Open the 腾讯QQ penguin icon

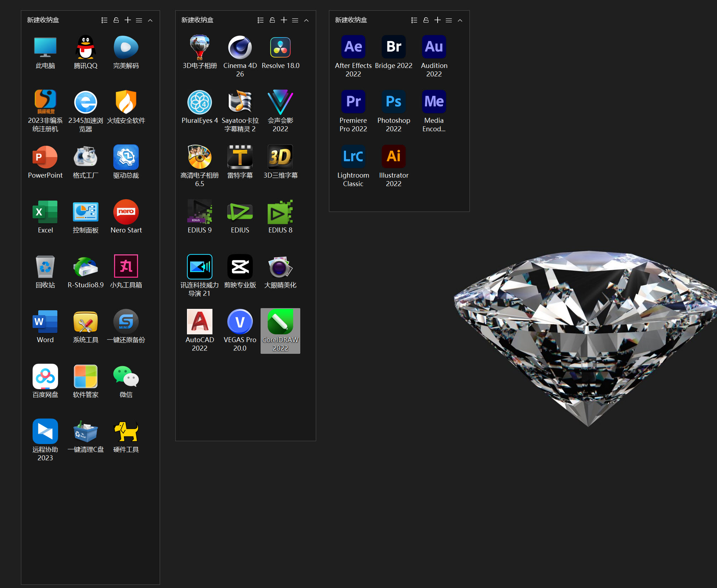(x=86, y=47)
